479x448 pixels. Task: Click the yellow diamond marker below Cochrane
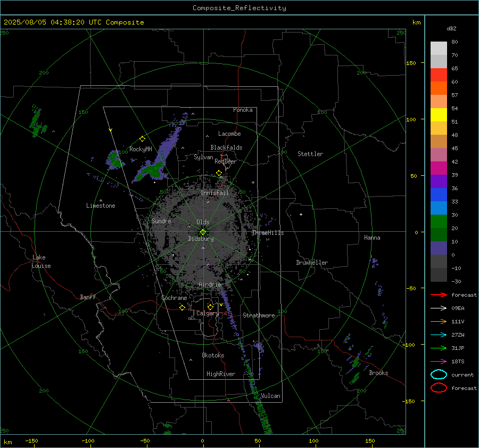pos(182,307)
